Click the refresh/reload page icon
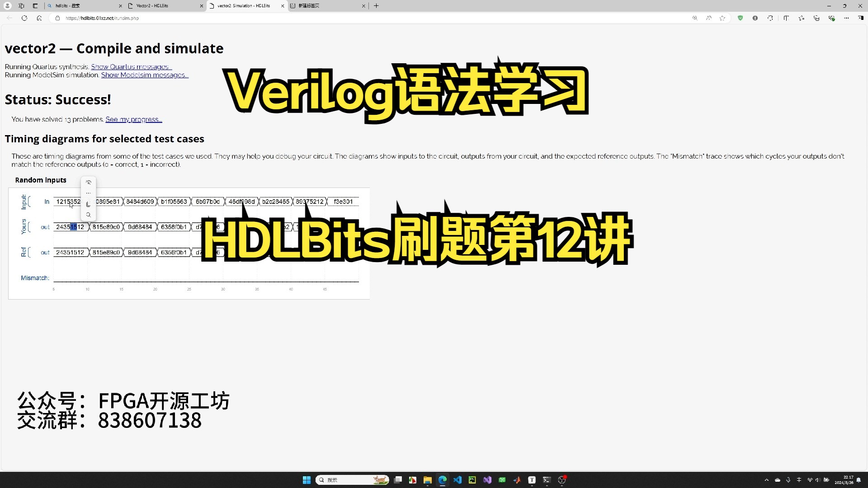868x488 pixels. pyautogui.click(x=24, y=18)
